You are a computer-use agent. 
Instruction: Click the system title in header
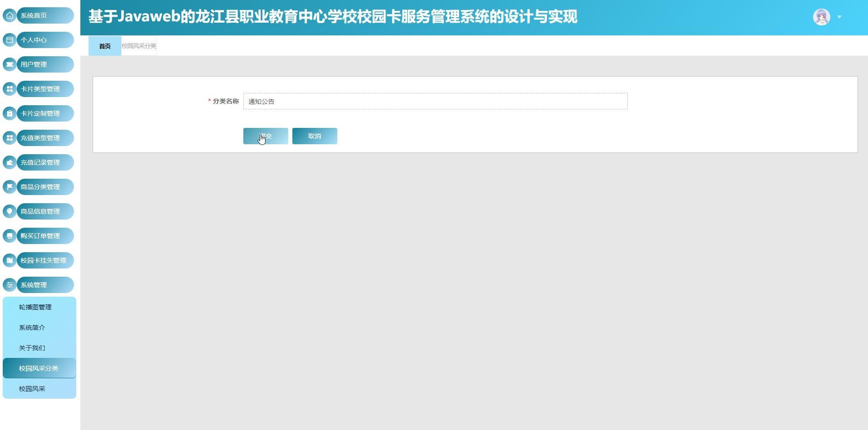pos(333,17)
